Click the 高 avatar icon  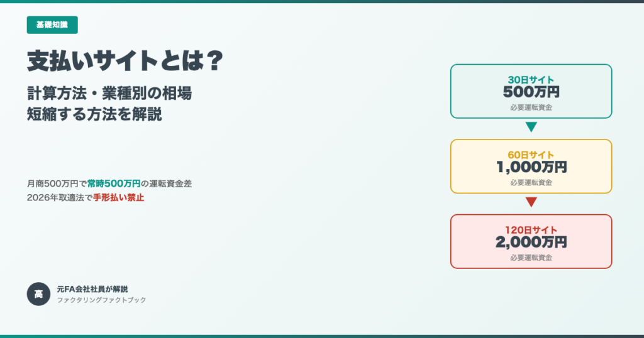coord(38,294)
